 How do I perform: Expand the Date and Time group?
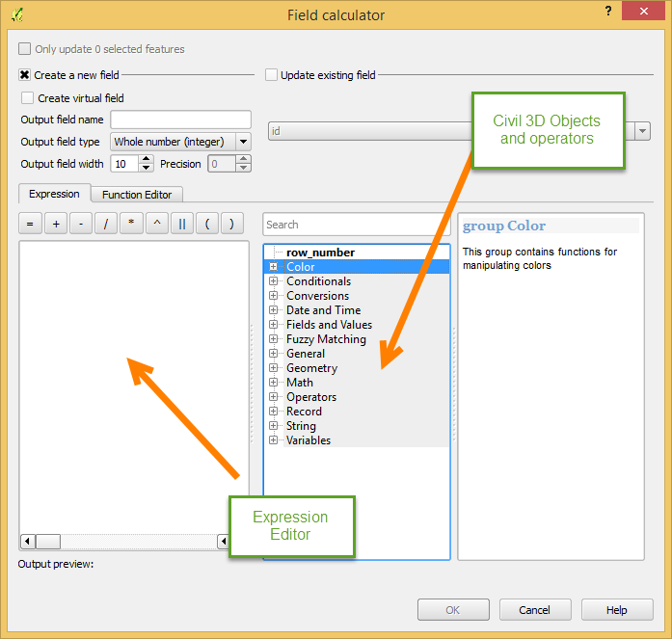click(x=273, y=310)
